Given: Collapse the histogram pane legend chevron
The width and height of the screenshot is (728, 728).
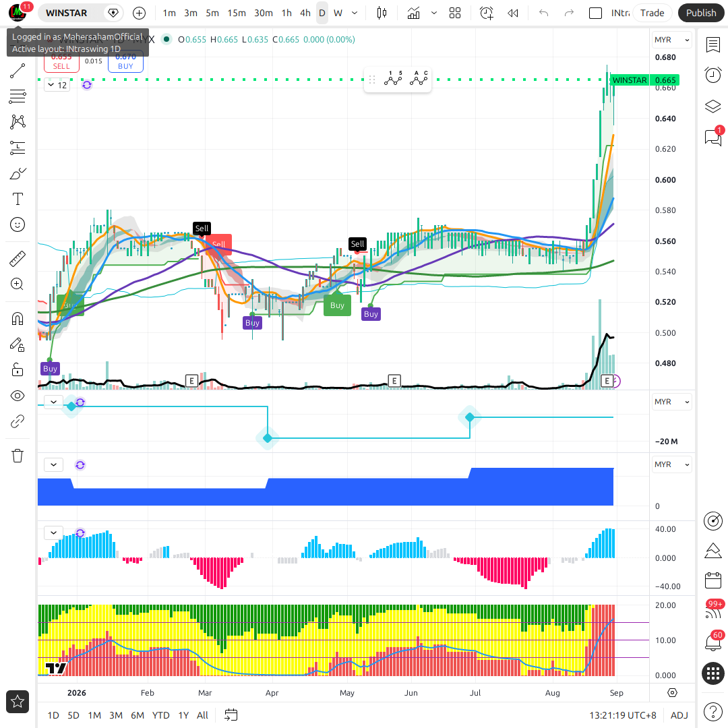Looking at the screenshot, I should (x=54, y=533).
